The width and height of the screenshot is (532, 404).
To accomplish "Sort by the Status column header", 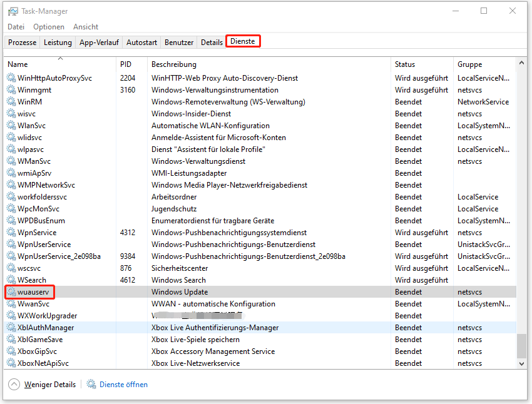I will [422, 64].
